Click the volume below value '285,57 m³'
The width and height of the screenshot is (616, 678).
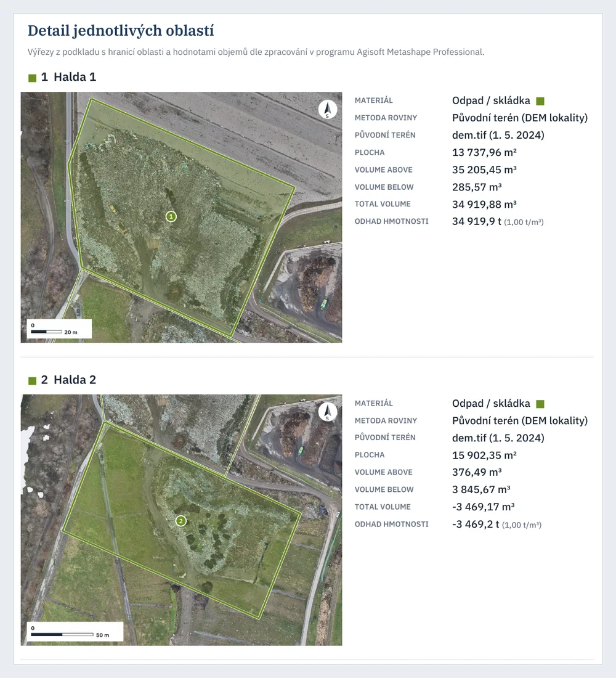(477, 187)
